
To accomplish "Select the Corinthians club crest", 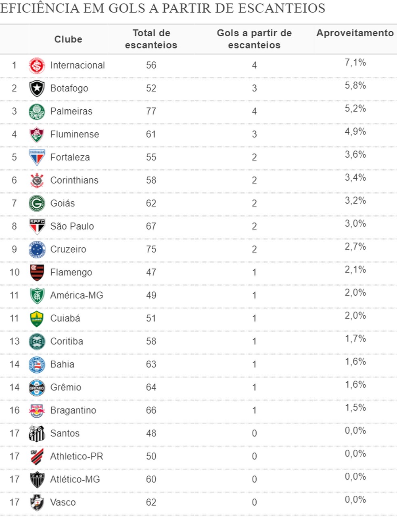I will 37,180.
